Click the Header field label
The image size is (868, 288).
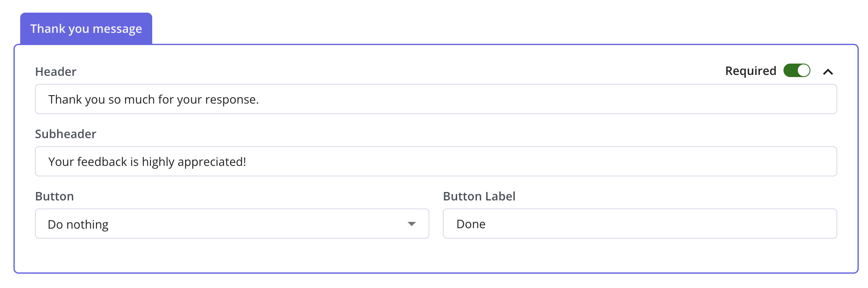(x=56, y=72)
